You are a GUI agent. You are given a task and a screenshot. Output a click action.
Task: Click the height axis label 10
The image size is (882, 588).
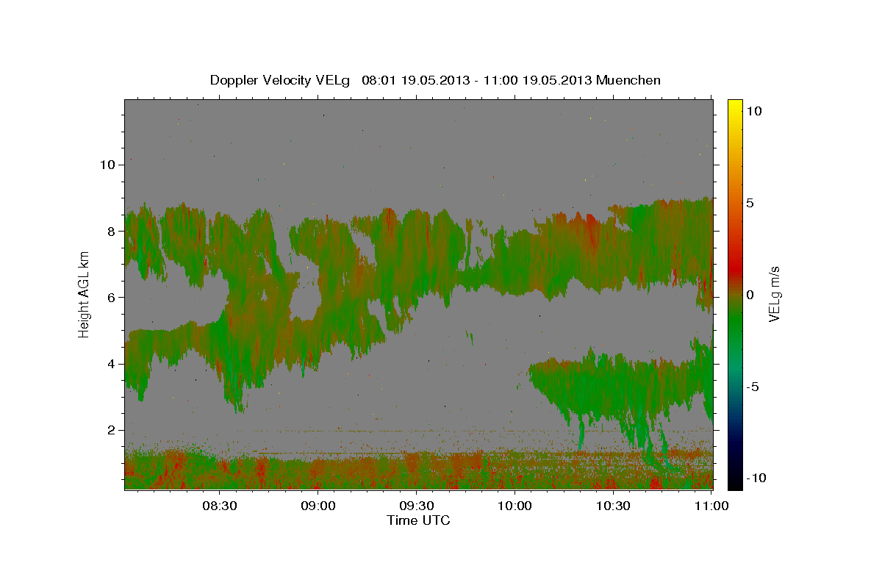[x=107, y=165]
